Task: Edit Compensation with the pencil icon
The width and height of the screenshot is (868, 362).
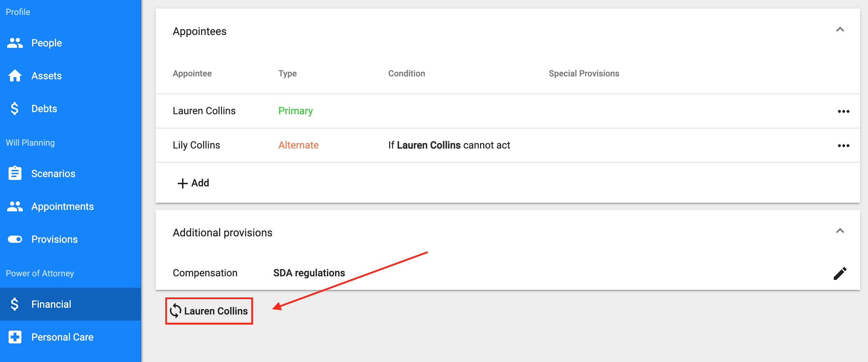Action: 840,273
